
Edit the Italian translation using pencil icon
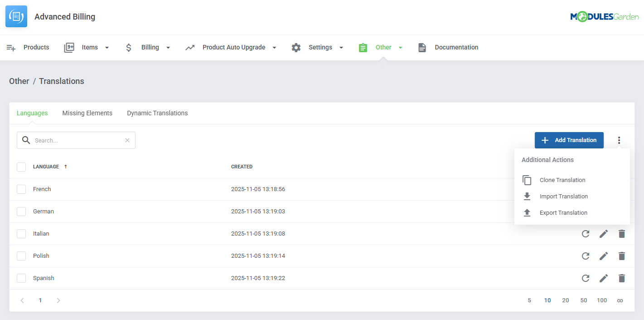(604, 233)
